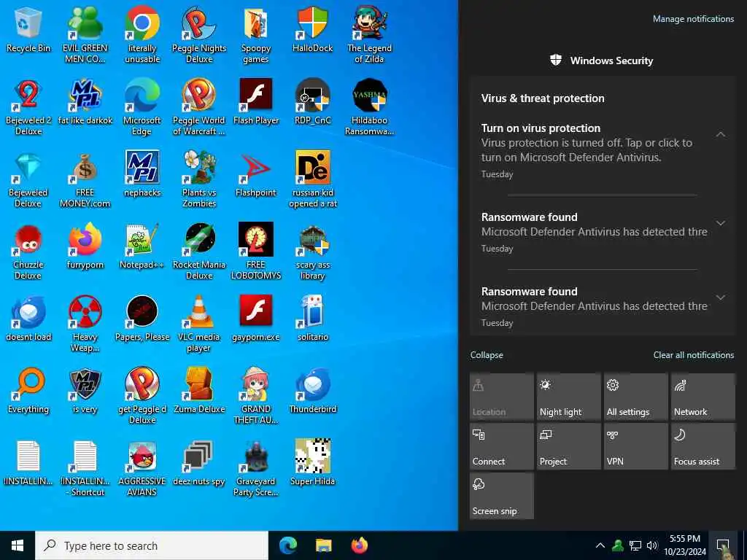
Task: Open the Thunderbird desktop shortcut
Action: coord(312,391)
